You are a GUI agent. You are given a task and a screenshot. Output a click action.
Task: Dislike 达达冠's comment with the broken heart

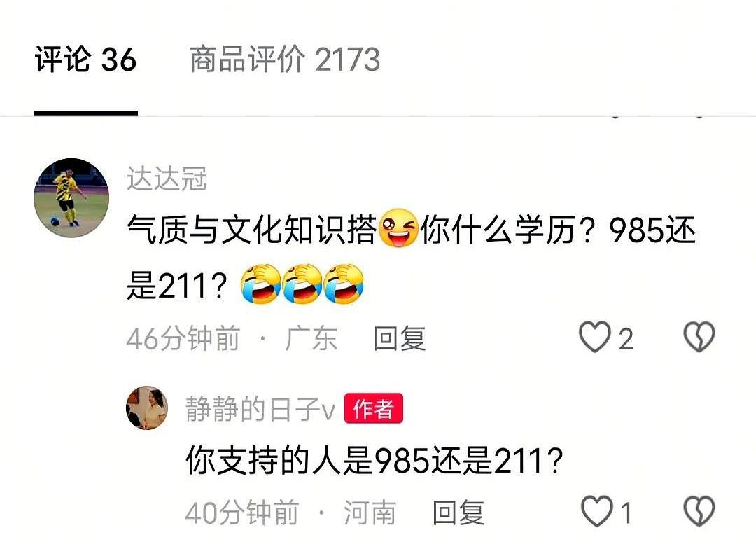[x=699, y=336]
